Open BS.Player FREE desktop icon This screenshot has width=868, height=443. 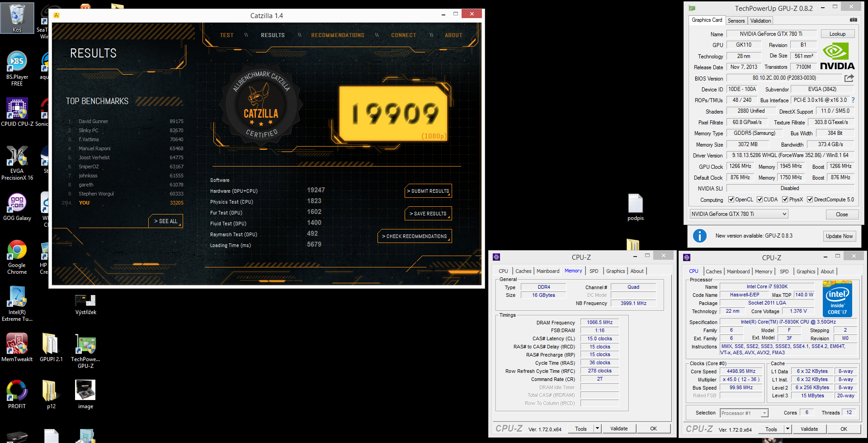click(x=17, y=68)
